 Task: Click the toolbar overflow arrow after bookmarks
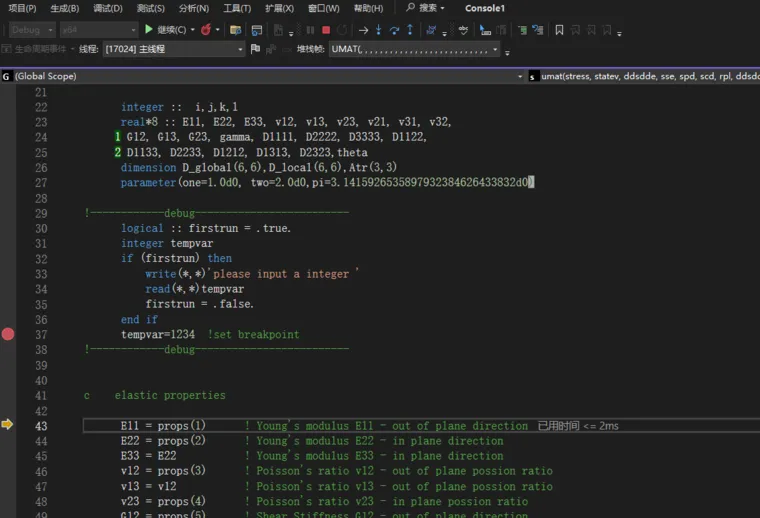pyautogui.click(x=619, y=34)
